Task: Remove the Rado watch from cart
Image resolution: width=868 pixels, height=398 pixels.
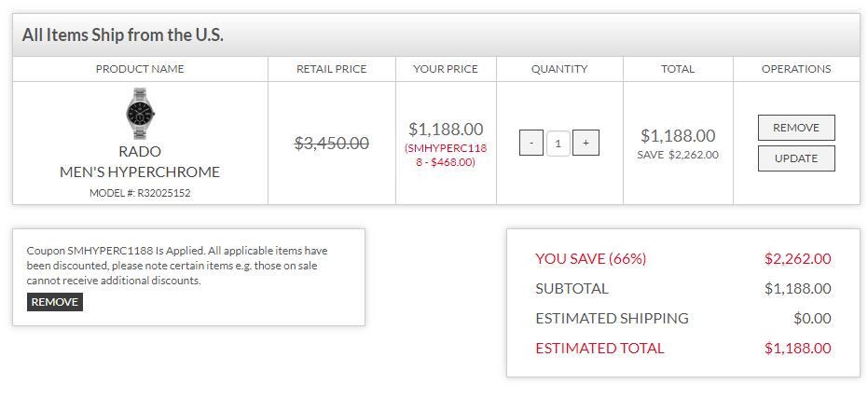Action: [795, 128]
